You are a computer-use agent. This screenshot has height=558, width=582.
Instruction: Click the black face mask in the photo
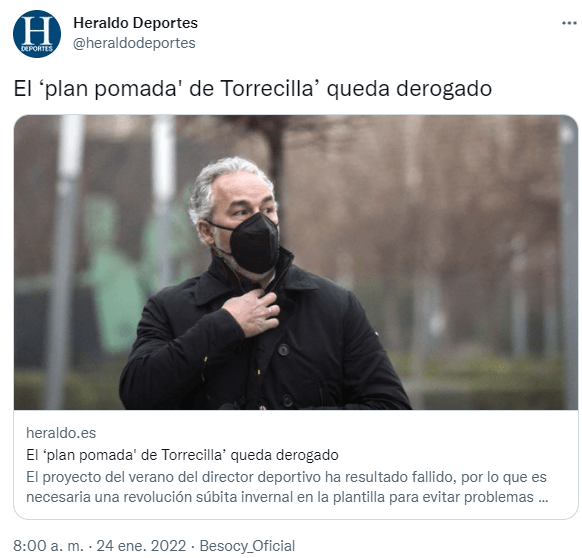coord(254,244)
